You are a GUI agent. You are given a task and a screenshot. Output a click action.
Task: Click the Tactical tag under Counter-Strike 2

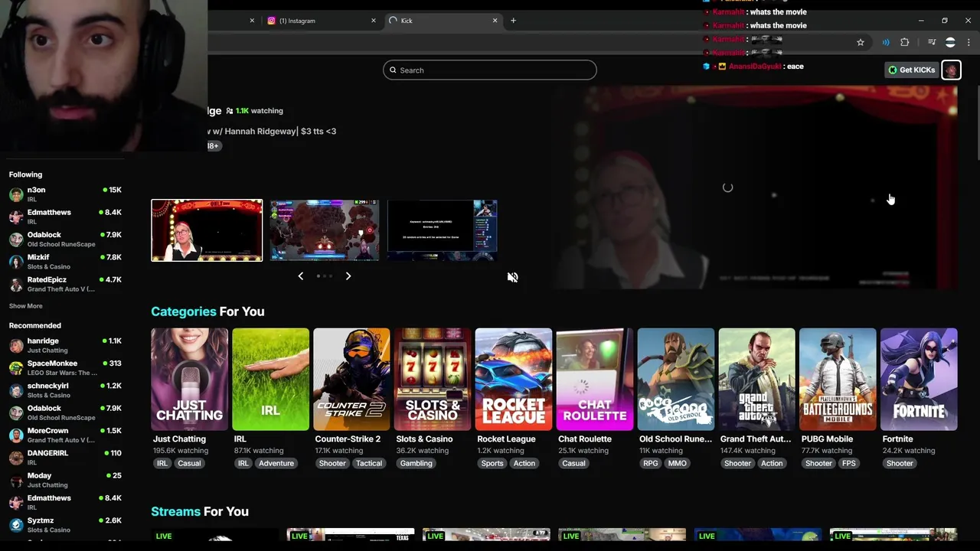(x=369, y=463)
